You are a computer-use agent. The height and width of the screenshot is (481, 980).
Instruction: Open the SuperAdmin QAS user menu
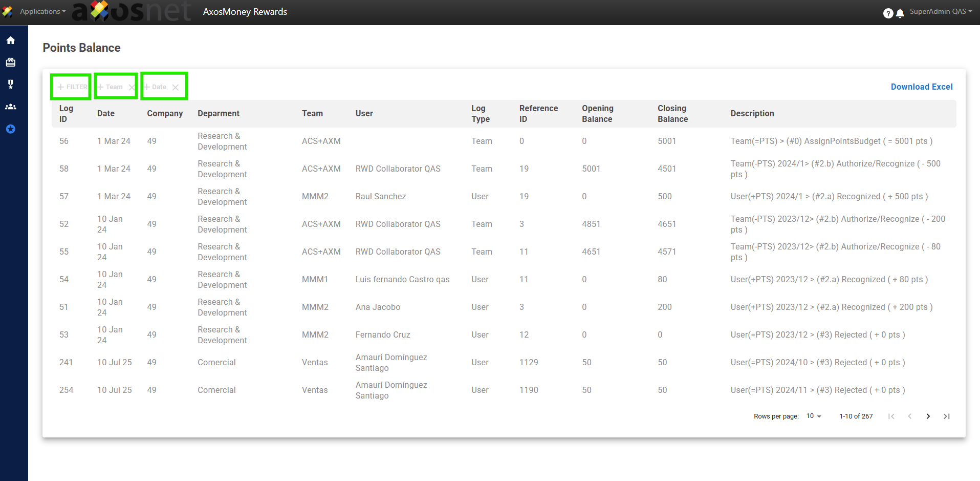pos(940,11)
